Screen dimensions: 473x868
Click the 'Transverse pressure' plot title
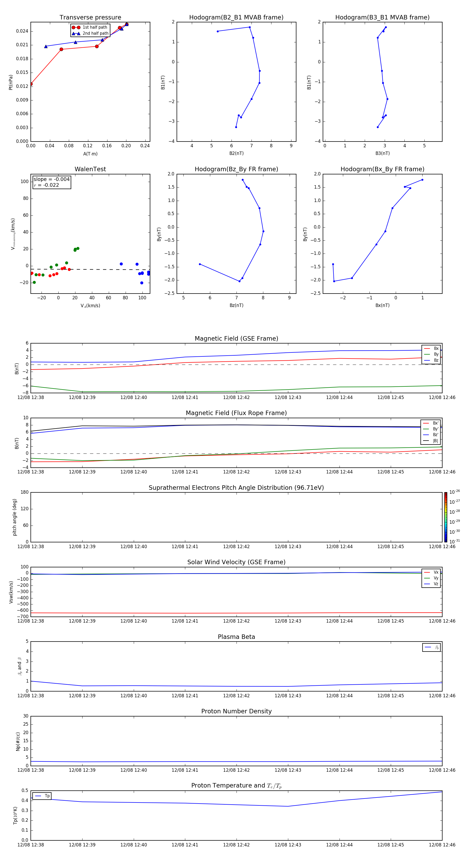point(90,18)
